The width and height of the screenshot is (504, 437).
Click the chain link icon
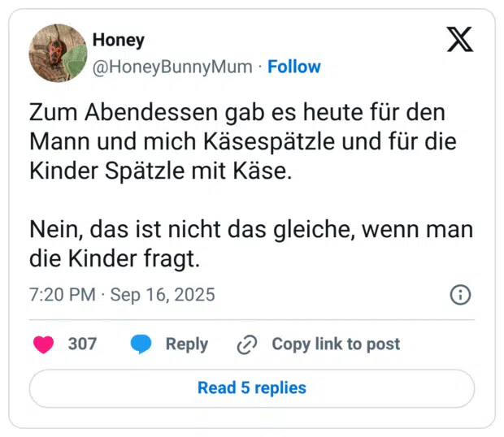pos(246,344)
